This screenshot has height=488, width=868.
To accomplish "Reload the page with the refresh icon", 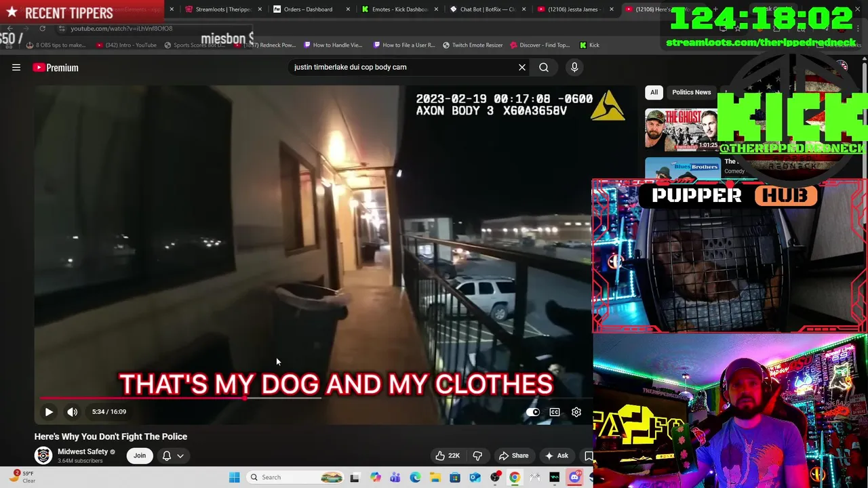I will coord(42,28).
